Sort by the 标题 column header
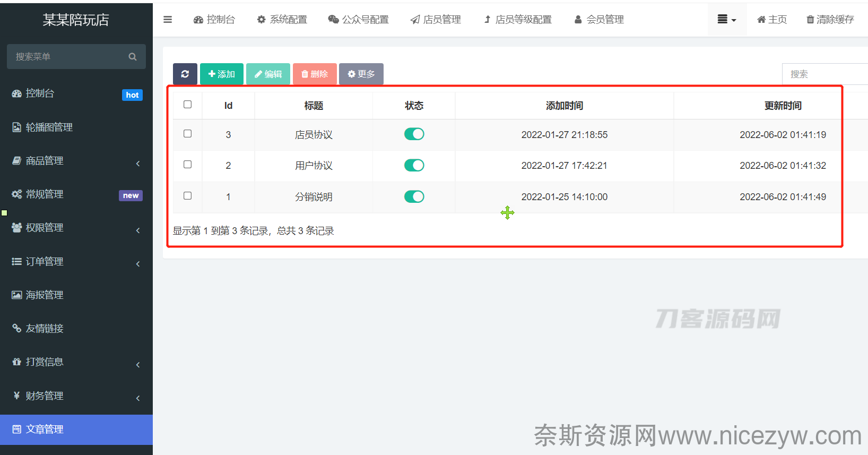868x455 pixels. pos(314,106)
